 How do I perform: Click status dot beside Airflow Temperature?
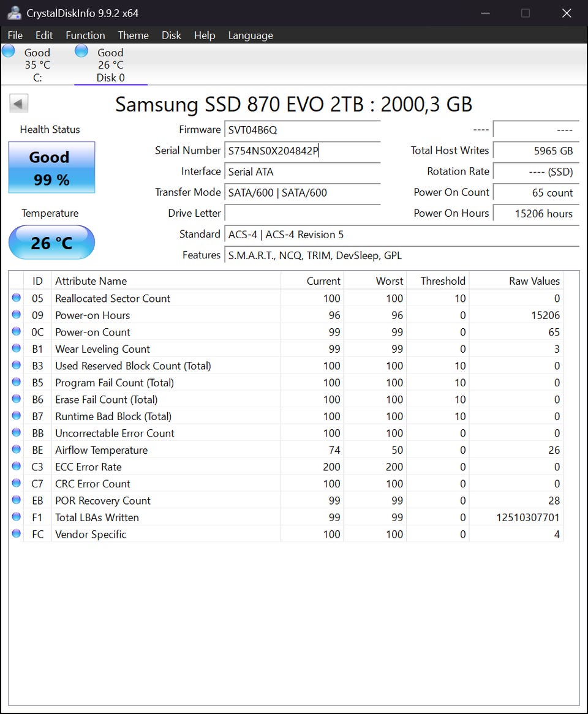pyautogui.click(x=17, y=449)
